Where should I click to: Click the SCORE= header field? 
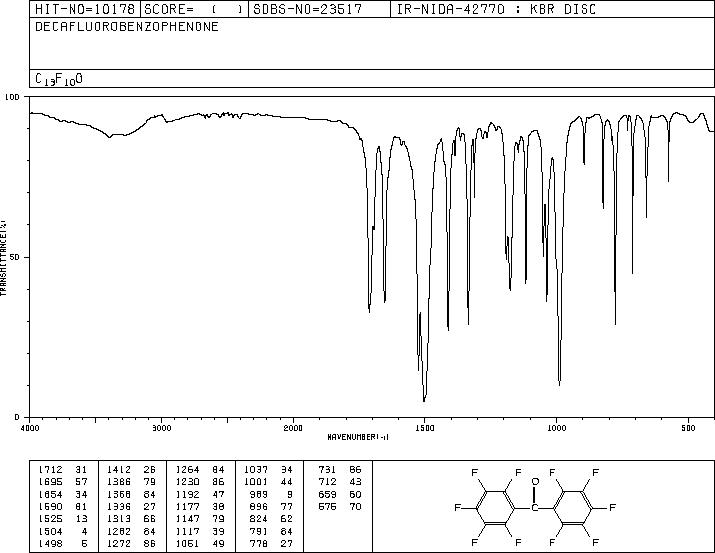coord(194,9)
